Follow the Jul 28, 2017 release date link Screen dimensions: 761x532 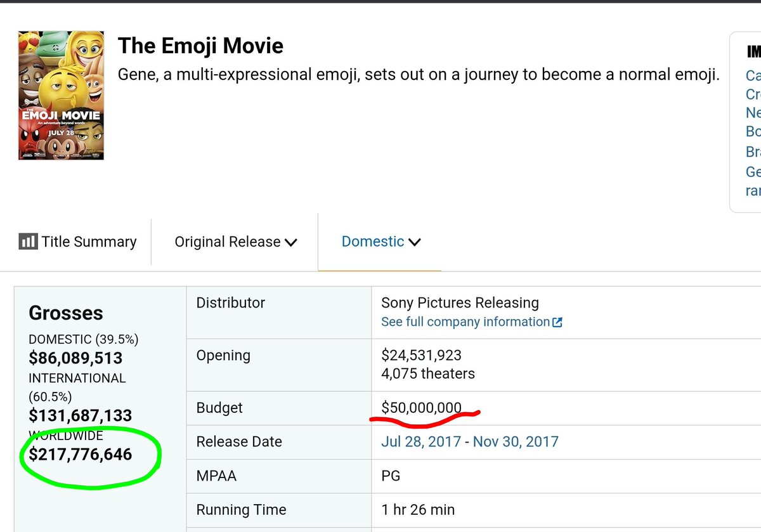(x=420, y=441)
